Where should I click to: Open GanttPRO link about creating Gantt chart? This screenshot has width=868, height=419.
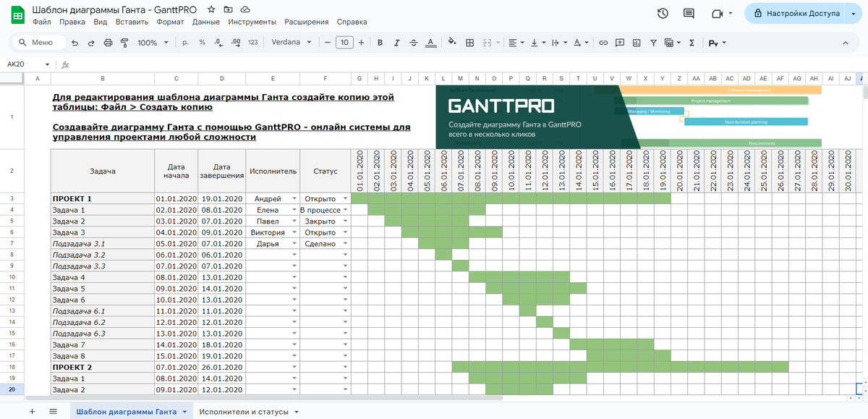coord(231,132)
